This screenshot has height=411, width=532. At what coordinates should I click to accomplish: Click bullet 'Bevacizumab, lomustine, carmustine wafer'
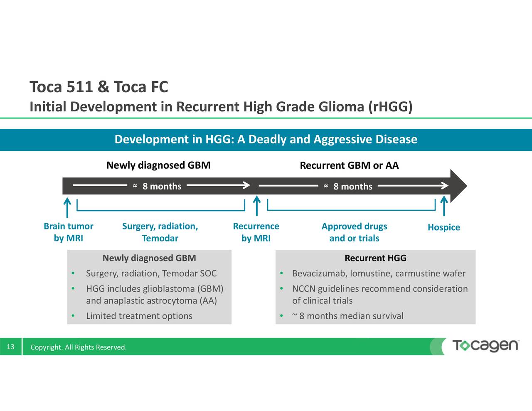tap(379, 273)
